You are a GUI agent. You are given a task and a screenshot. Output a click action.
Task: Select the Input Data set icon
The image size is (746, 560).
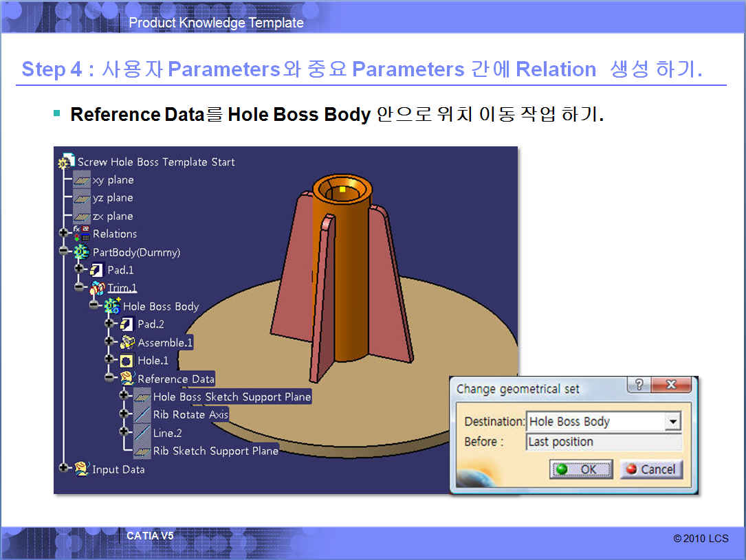[x=82, y=469]
